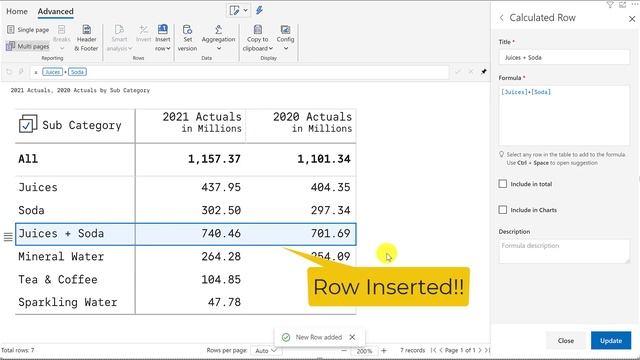The image size is (640, 360).
Task: Dismiss the New Row added notification
Action: pyautogui.click(x=352, y=337)
